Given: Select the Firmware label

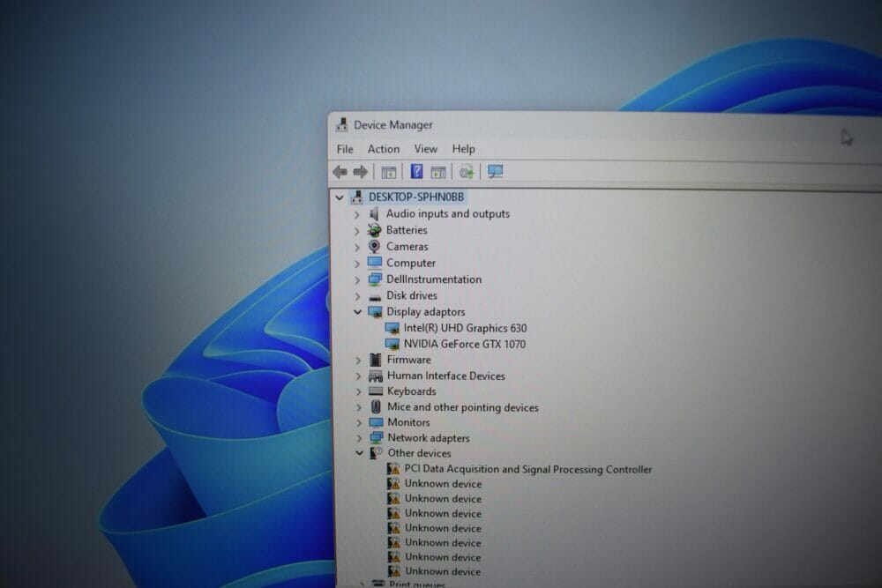Looking at the screenshot, I should point(409,360).
